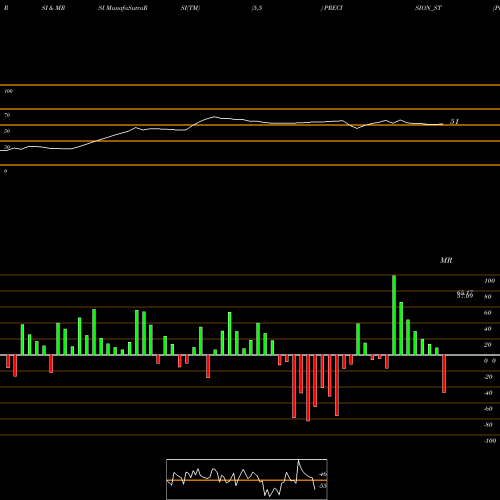This screenshot has width=500, height=500.
Task: Click the "70" level label on RSI chart
Action: tap(7, 115)
